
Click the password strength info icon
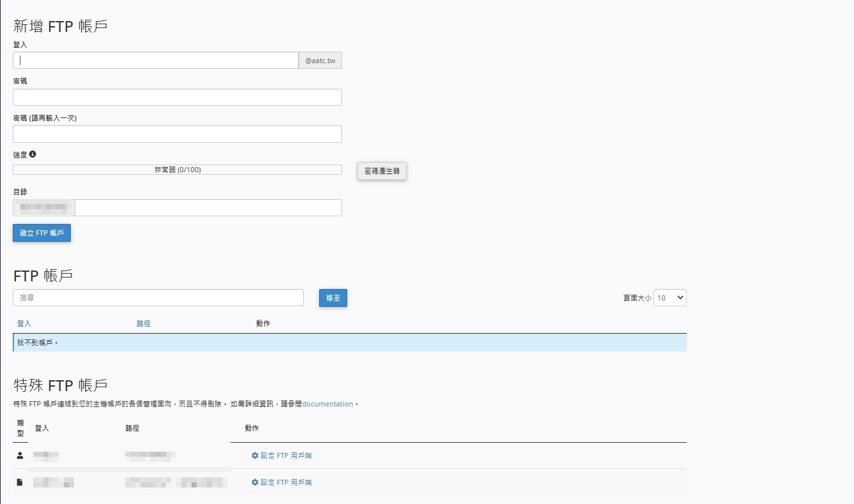coord(33,154)
